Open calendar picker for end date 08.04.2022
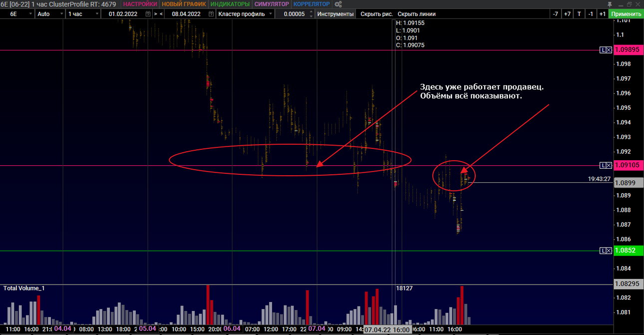The height and width of the screenshot is (335, 644). click(x=212, y=14)
